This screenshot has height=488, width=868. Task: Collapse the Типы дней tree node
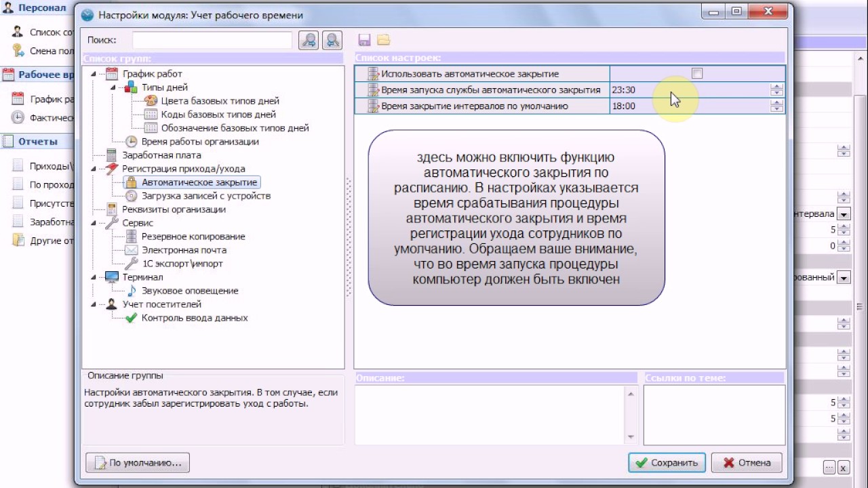(x=113, y=87)
